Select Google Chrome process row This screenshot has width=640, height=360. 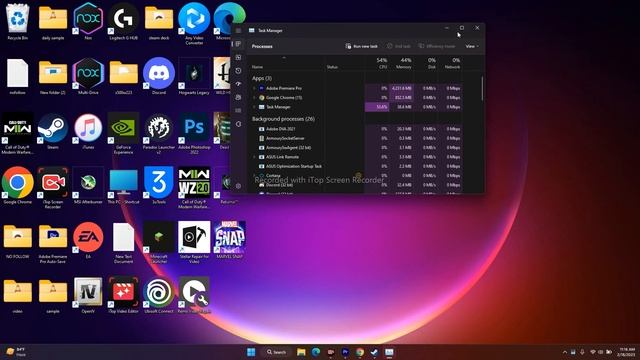click(356, 98)
